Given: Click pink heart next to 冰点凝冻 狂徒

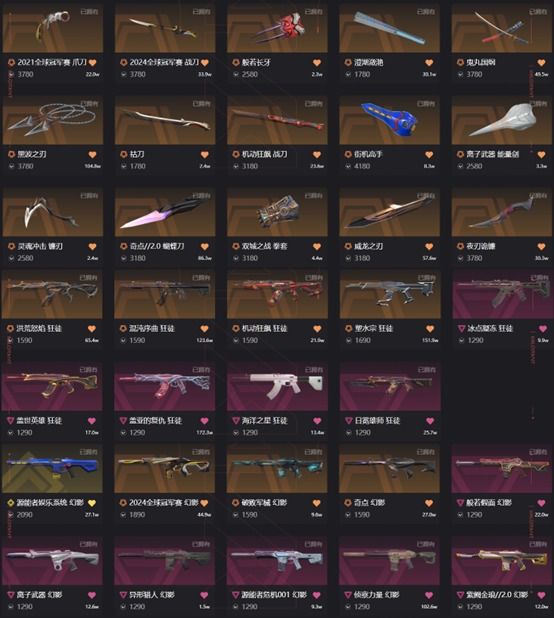Looking at the screenshot, I should [x=543, y=329].
